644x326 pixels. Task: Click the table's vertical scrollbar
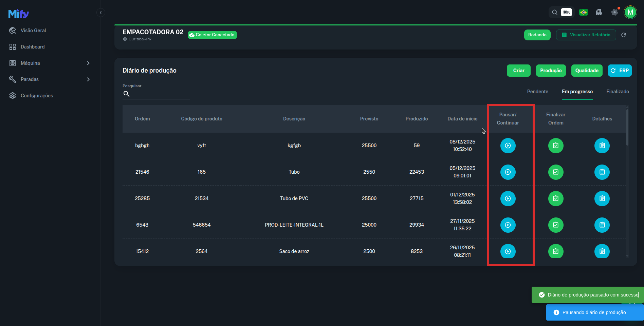(627, 127)
